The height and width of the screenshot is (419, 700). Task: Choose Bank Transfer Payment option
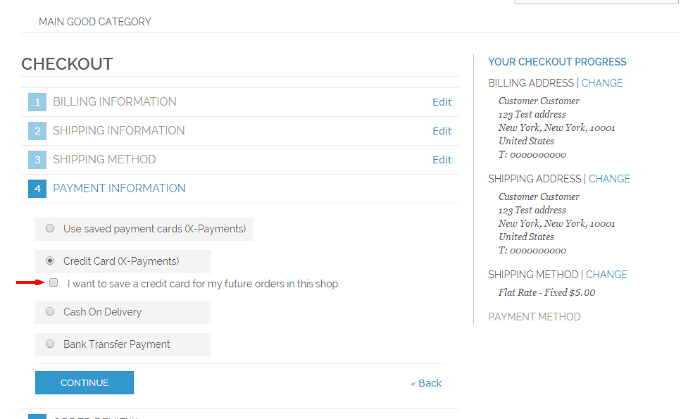tap(50, 344)
